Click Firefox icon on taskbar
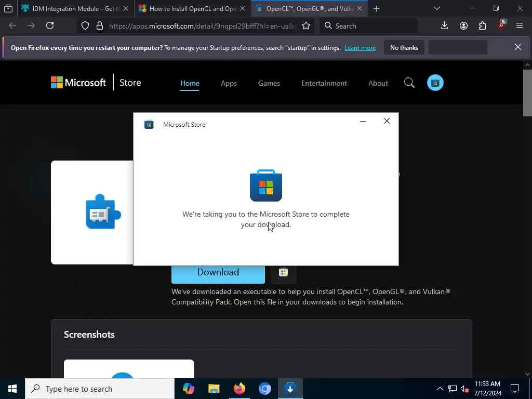Screen dimensions: 532x399 pos(239,389)
